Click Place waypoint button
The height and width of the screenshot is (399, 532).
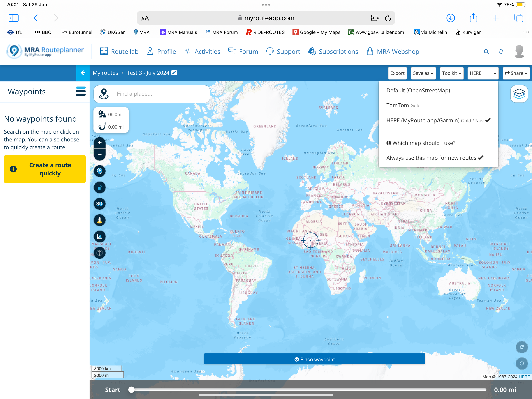coord(314,359)
